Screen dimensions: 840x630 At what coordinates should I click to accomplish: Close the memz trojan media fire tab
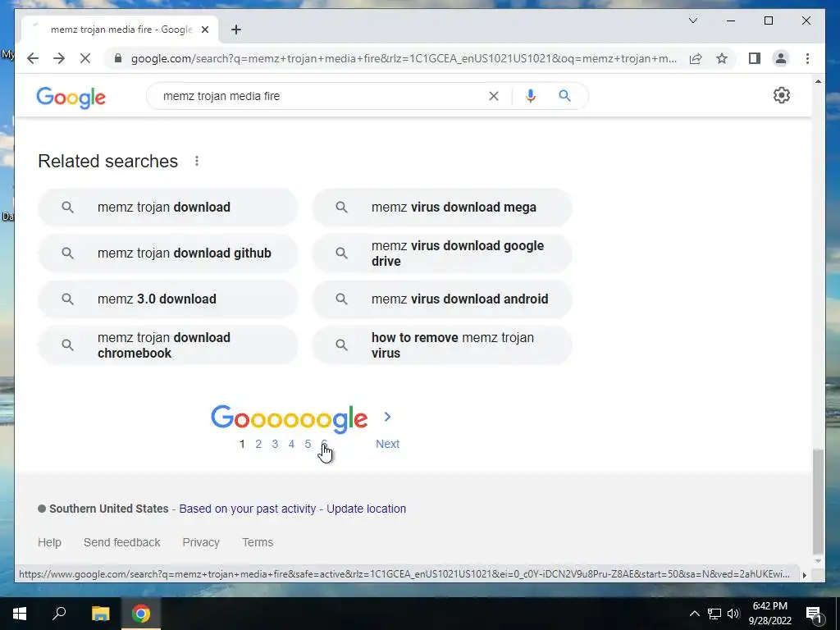tap(204, 30)
